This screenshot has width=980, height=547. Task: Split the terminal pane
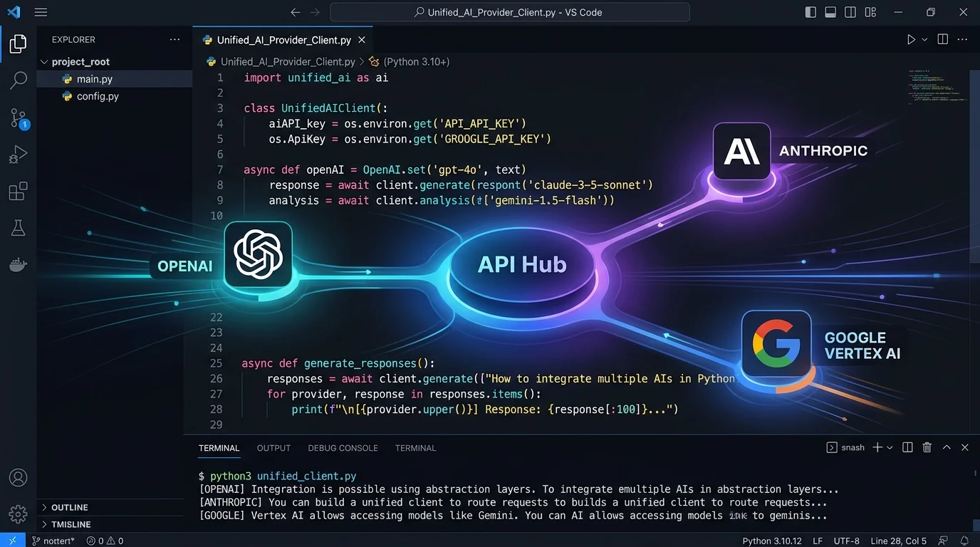907,447
